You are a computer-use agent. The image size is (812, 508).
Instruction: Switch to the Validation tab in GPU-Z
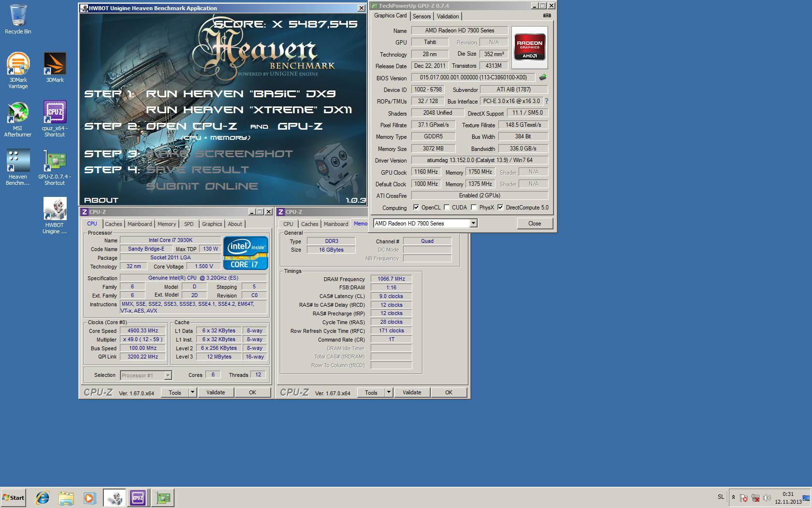pos(448,16)
